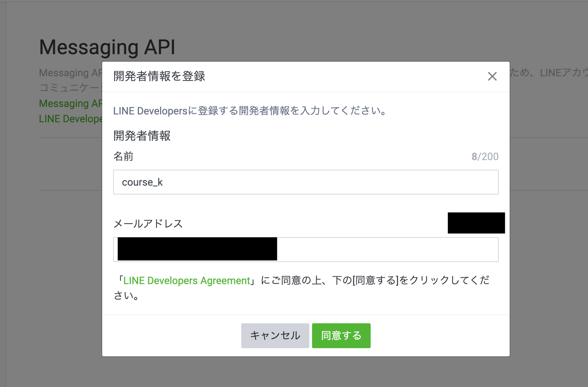
Task: Click the メールアドレス field label
Action: pyautogui.click(x=148, y=224)
